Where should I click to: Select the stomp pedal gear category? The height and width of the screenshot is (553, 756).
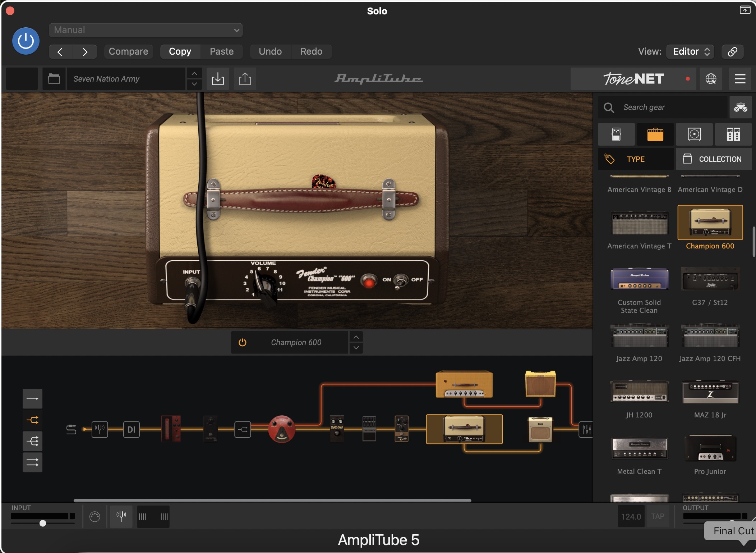(616, 134)
